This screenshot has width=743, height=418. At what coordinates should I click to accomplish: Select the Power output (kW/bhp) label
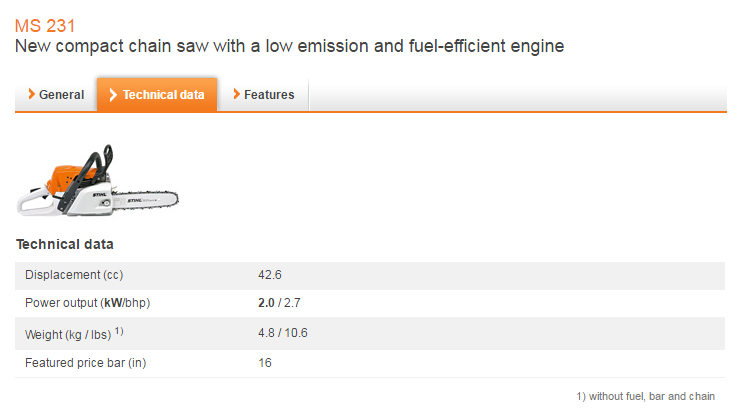click(x=87, y=303)
